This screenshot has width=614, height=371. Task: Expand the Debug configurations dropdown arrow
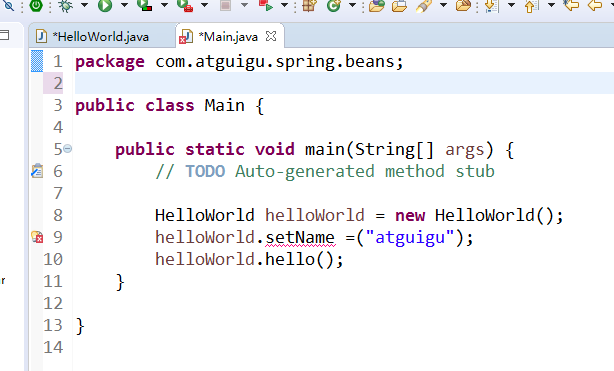[x=84, y=5]
